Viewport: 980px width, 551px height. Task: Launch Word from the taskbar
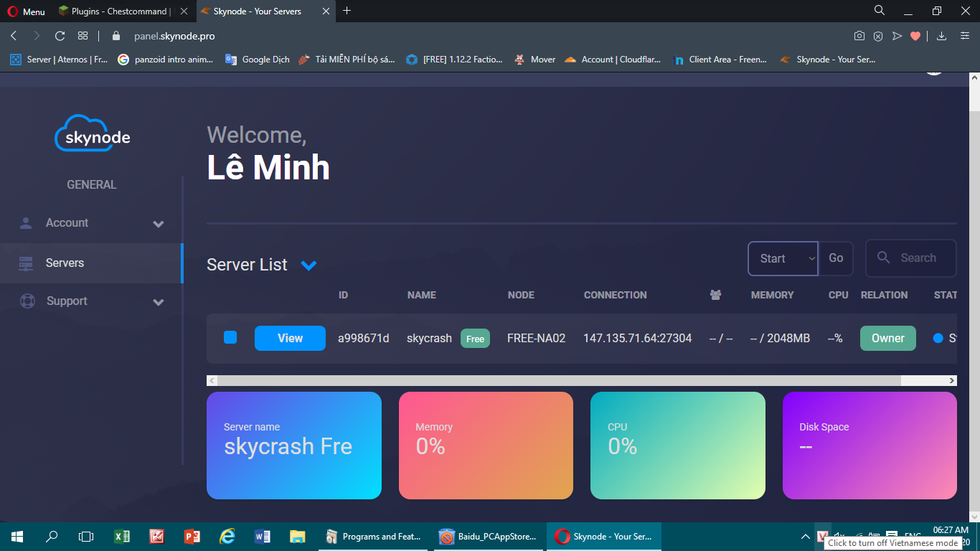pyautogui.click(x=263, y=537)
